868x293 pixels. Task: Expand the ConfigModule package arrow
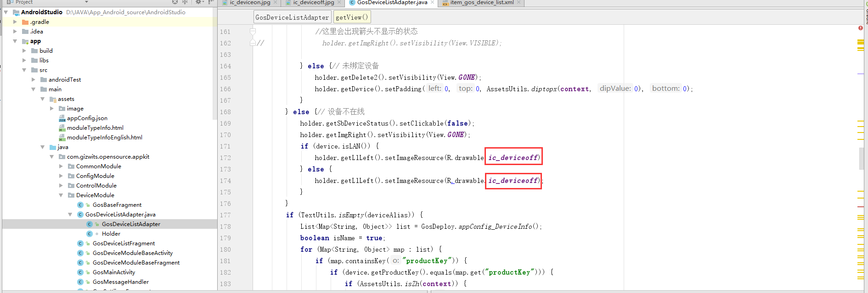pos(61,176)
